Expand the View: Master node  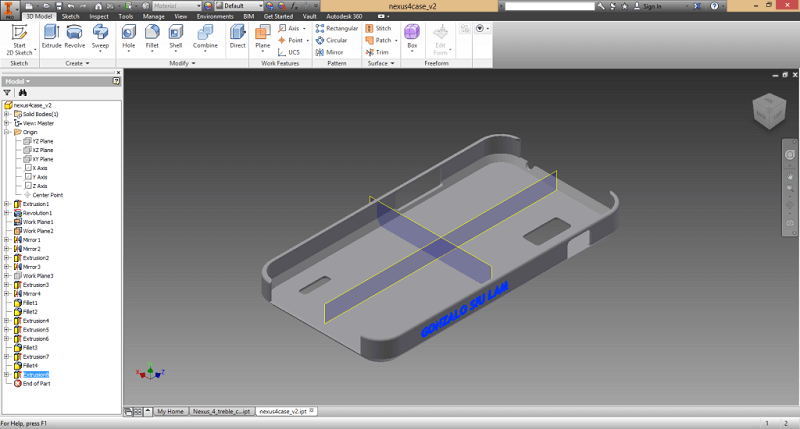pyautogui.click(x=7, y=123)
